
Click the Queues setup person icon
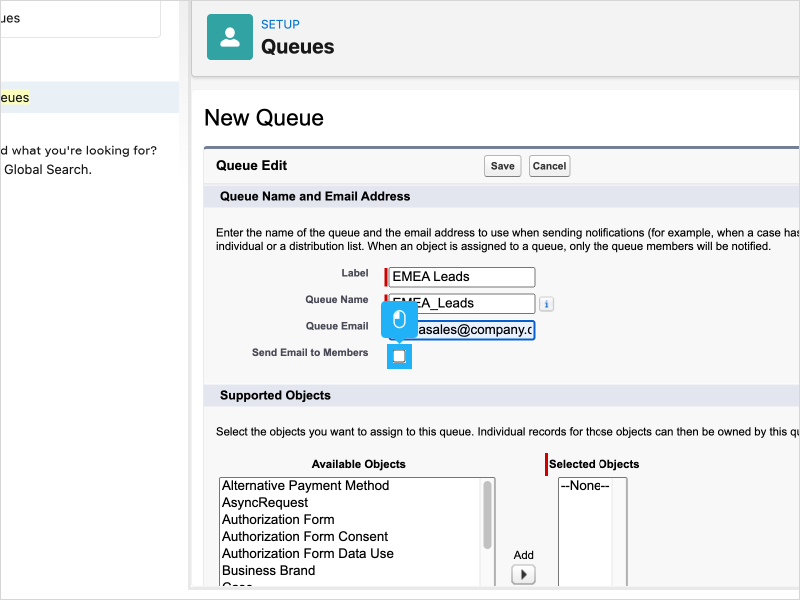tap(230, 37)
